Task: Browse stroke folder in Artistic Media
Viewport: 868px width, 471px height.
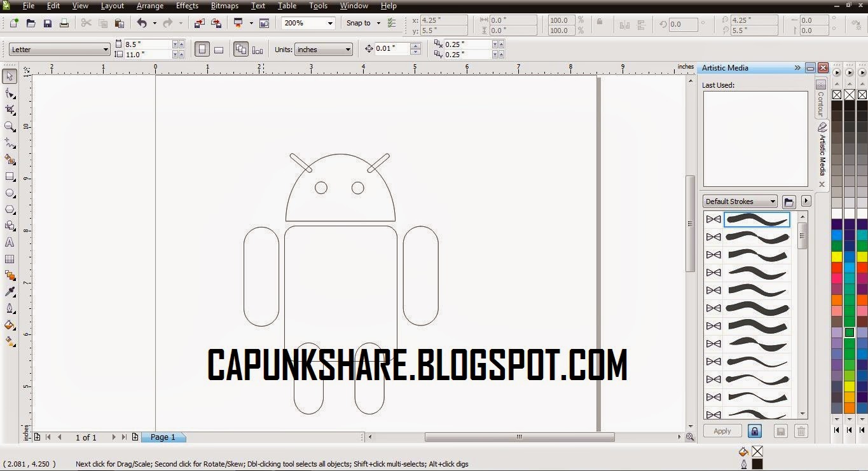Action: (x=789, y=201)
